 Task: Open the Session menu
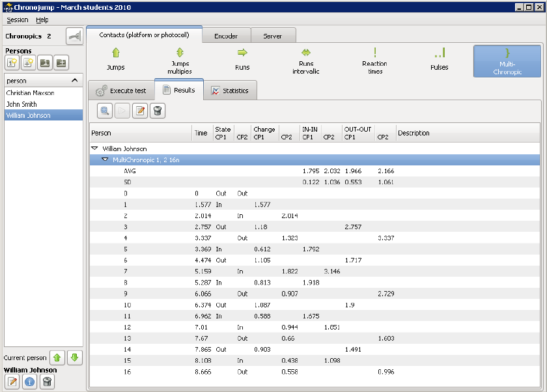[18, 20]
